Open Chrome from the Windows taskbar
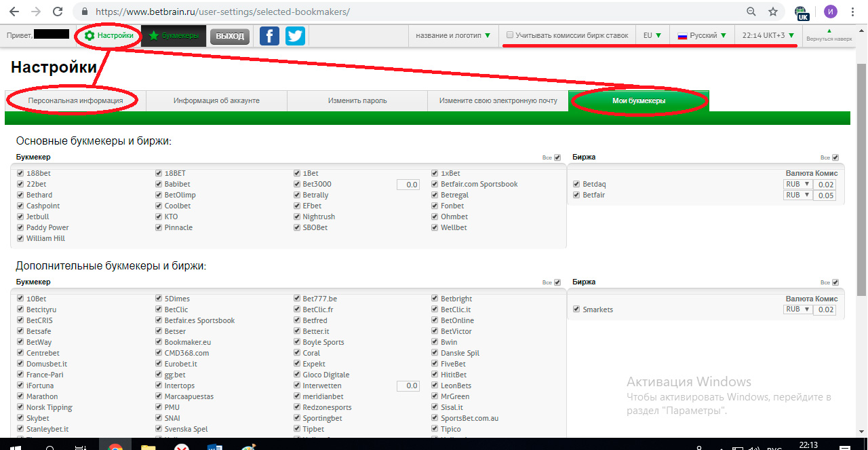 115,449
